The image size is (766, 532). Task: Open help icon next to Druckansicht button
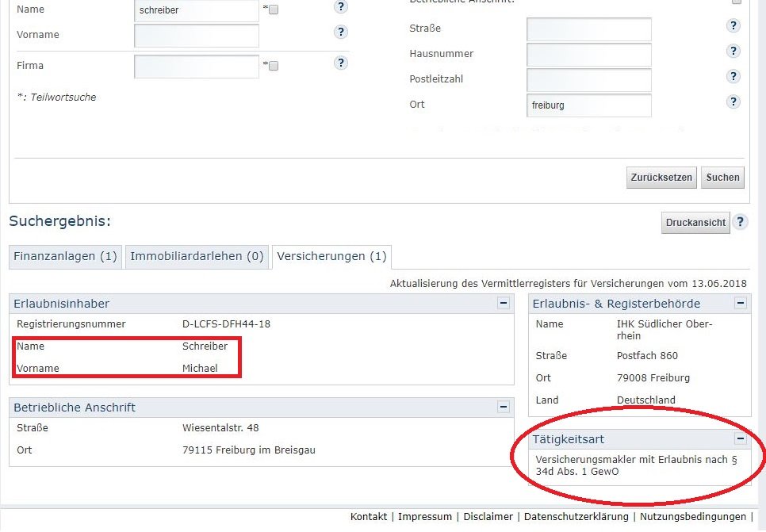click(x=740, y=222)
